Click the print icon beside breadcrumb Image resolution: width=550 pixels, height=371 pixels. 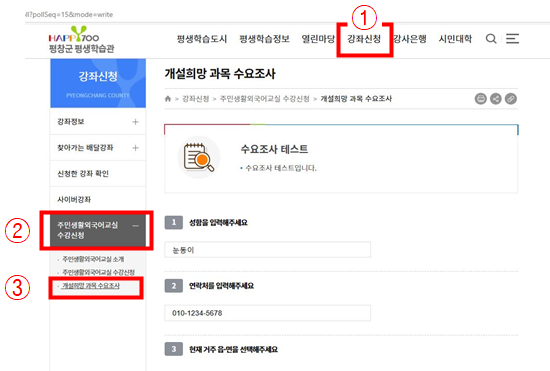[x=481, y=99]
